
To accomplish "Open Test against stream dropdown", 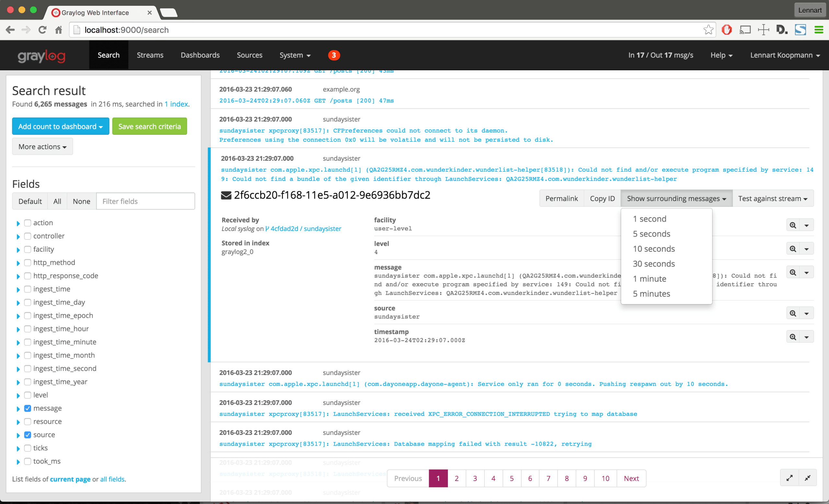I will [x=772, y=199].
